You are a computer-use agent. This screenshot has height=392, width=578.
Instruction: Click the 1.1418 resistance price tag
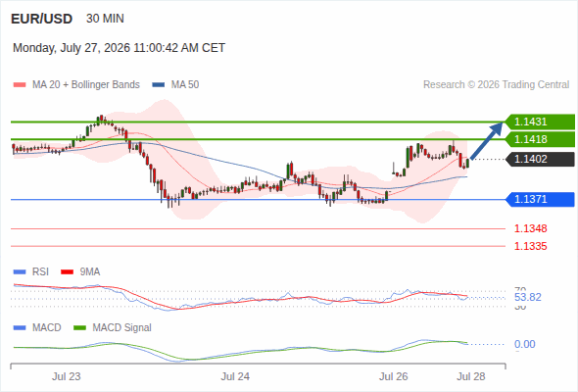point(540,139)
